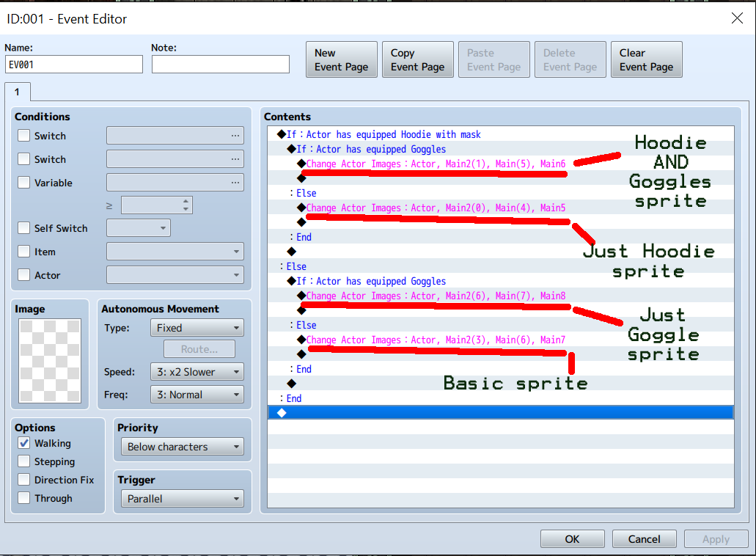Viewport: 756px width, 556px height.
Task: Check the first Switch condition checkbox
Action: point(23,136)
